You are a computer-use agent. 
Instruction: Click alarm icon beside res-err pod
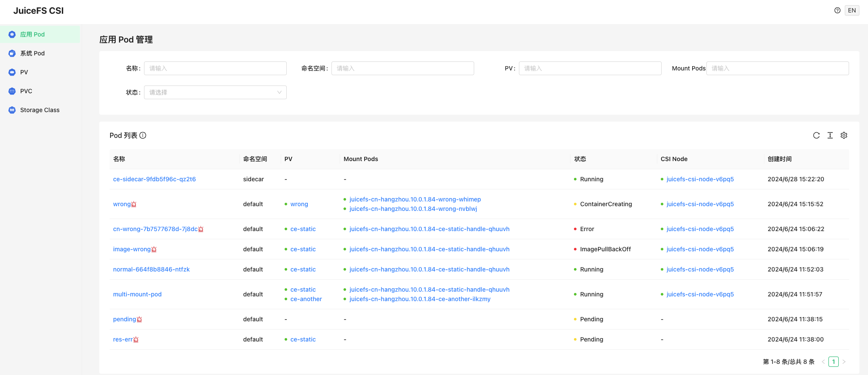click(x=136, y=339)
